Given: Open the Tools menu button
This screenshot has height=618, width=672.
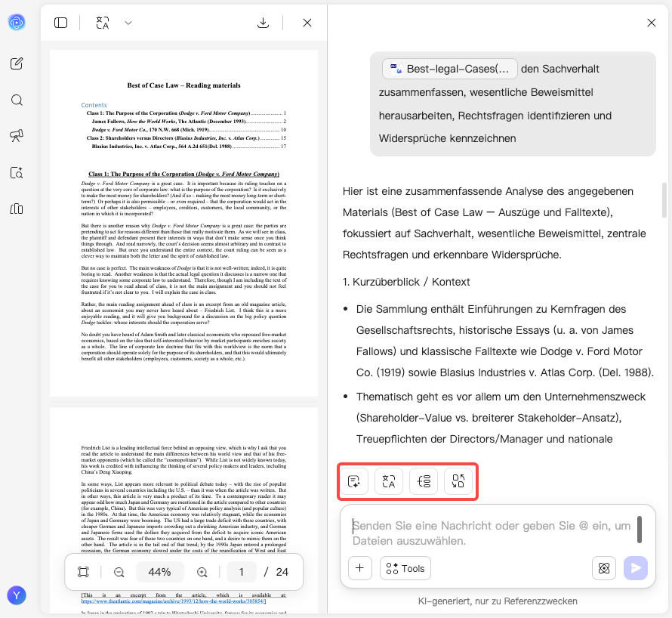Looking at the screenshot, I should [x=405, y=568].
